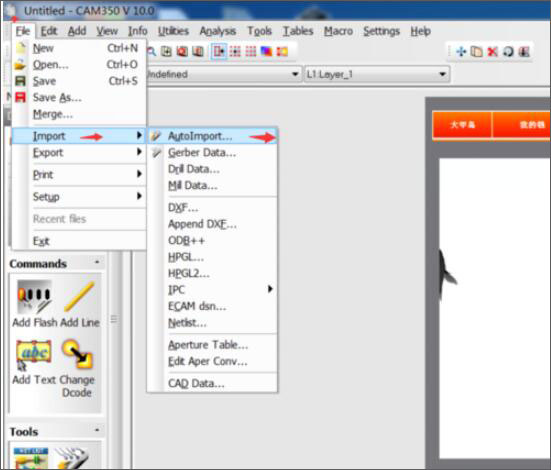Choose Open from File menu
The image size is (551, 470).
pyautogui.click(x=79, y=65)
